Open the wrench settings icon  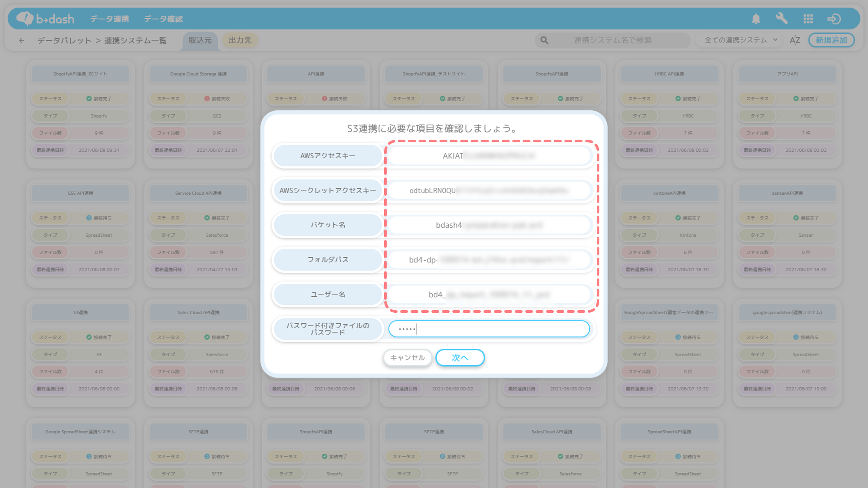(782, 19)
